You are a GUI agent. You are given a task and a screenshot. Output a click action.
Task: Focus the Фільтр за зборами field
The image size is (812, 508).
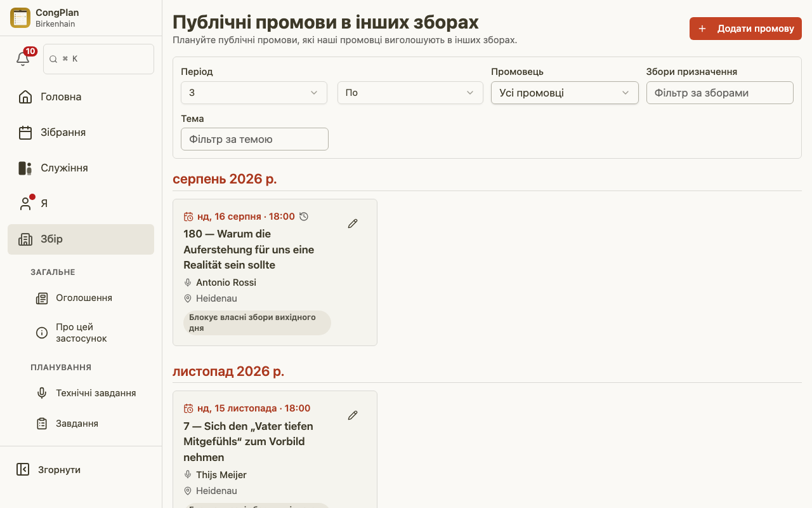[x=720, y=93]
